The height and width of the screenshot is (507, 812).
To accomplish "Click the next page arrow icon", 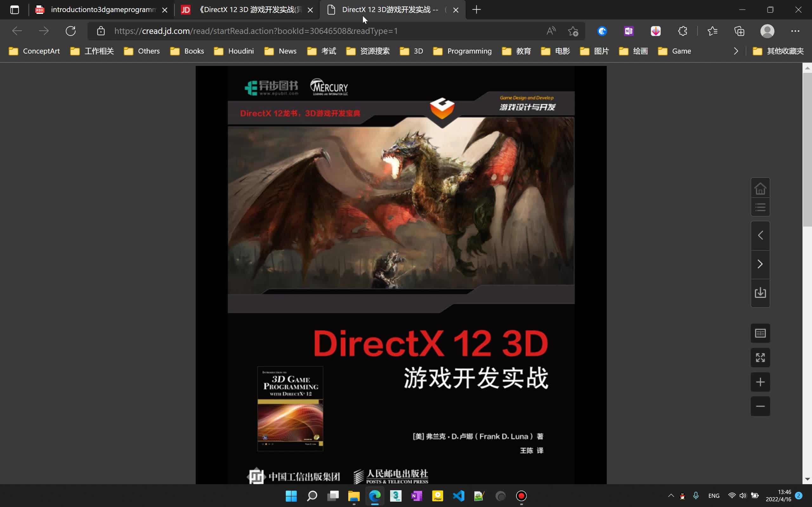I will coord(760,263).
